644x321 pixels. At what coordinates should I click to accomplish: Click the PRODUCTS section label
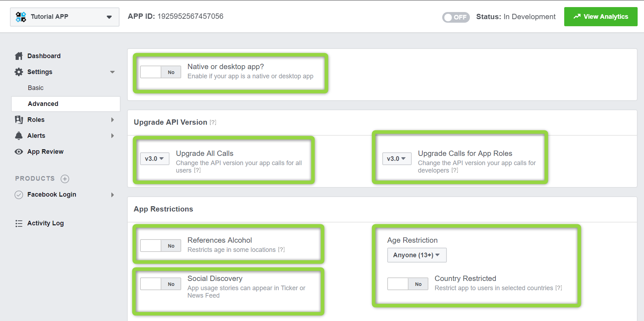point(35,179)
